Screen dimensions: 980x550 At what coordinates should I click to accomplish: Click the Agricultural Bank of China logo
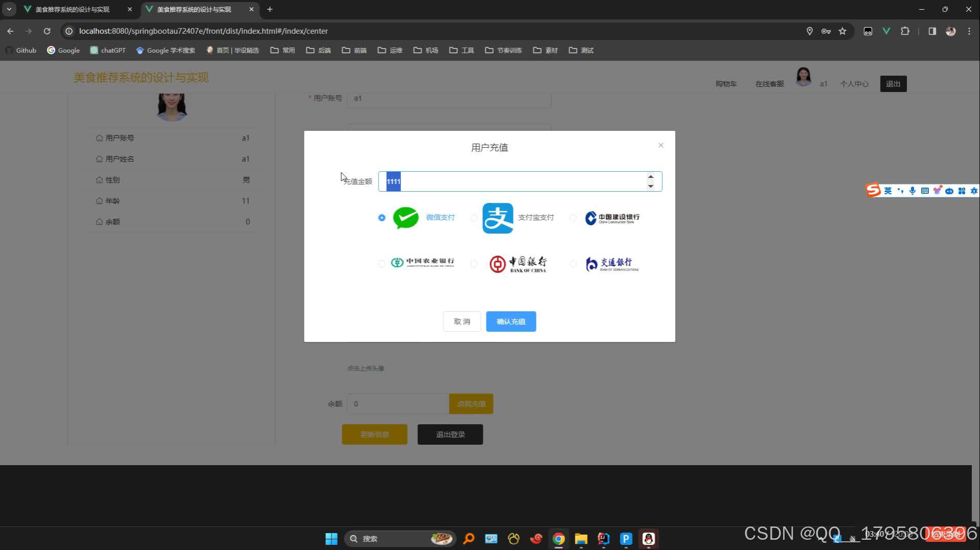(x=422, y=263)
